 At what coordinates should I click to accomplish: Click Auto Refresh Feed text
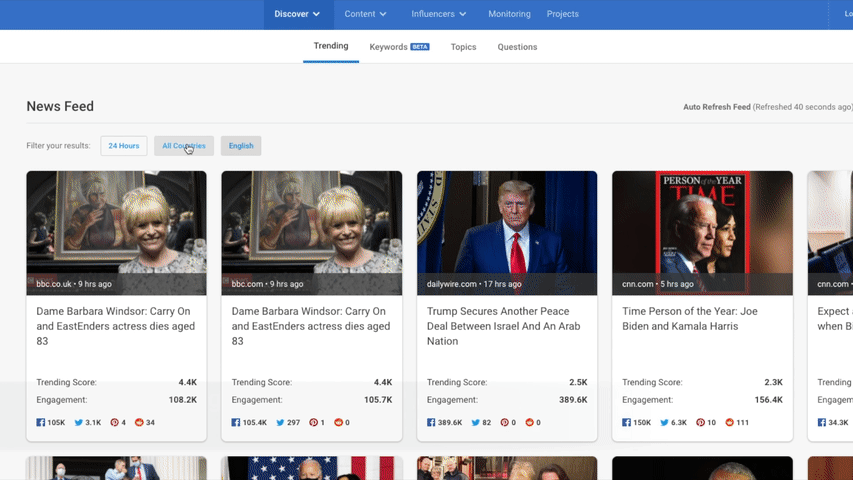[x=716, y=107]
